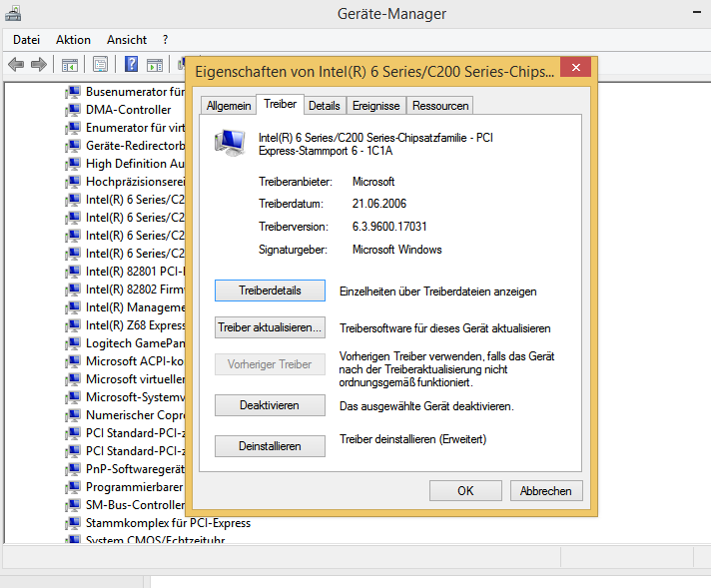Click the device icon beside High Definition Au
The height and width of the screenshot is (588, 711).
73,164
